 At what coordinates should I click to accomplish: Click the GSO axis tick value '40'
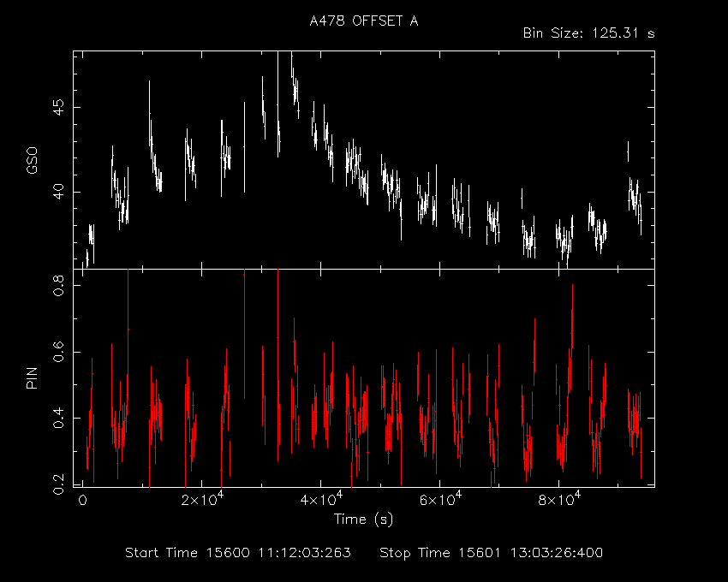59,192
